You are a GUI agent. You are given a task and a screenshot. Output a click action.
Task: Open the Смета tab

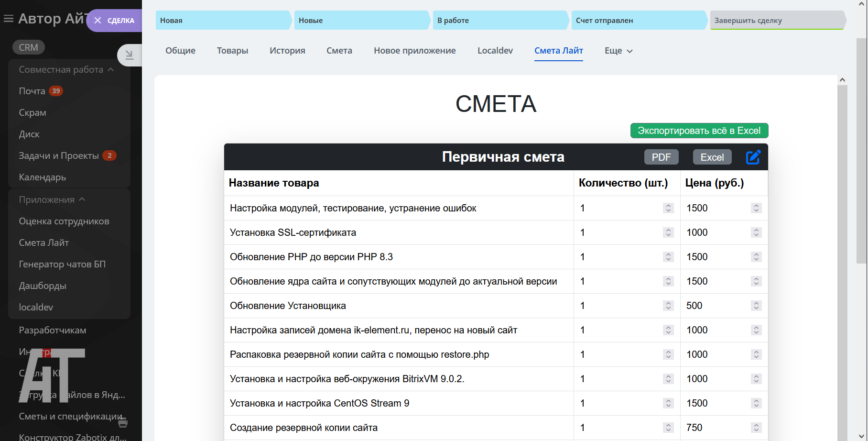click(x=339, y=51)
